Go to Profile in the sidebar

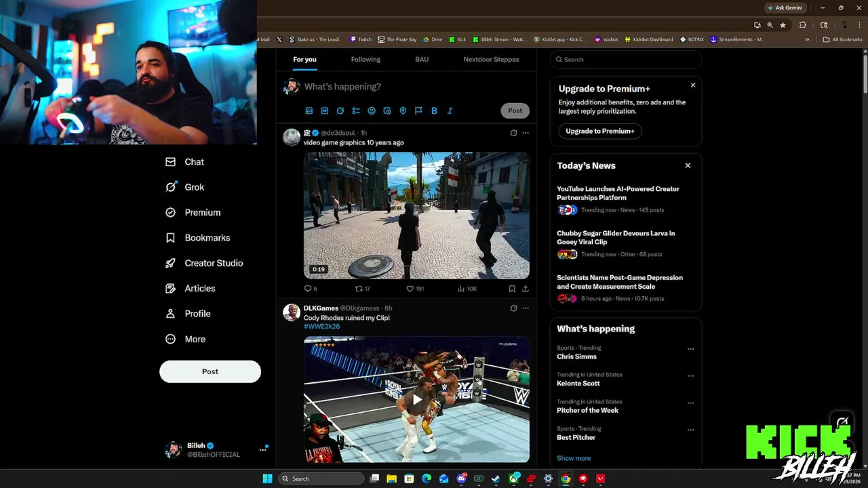pyautogui.click(x=189, y=314)
